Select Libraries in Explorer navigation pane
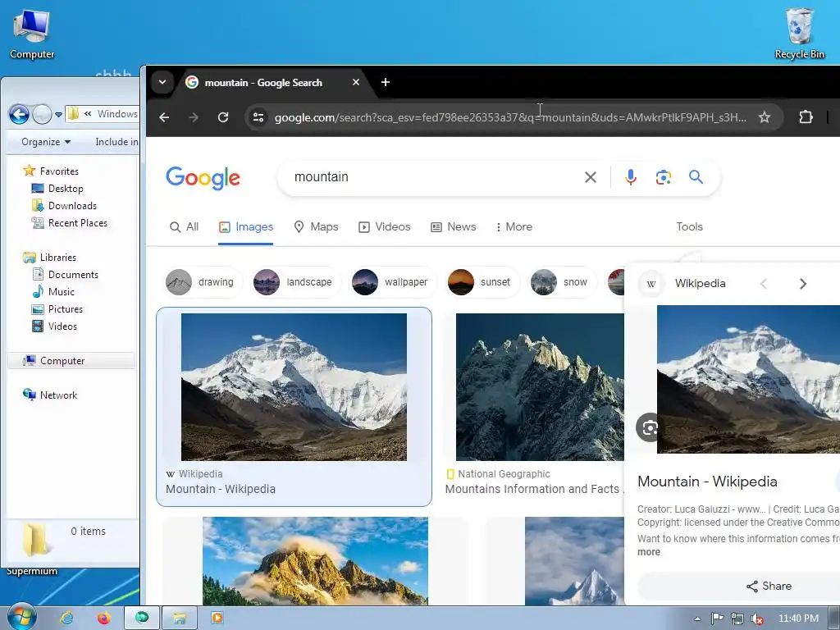 point(50,257)
